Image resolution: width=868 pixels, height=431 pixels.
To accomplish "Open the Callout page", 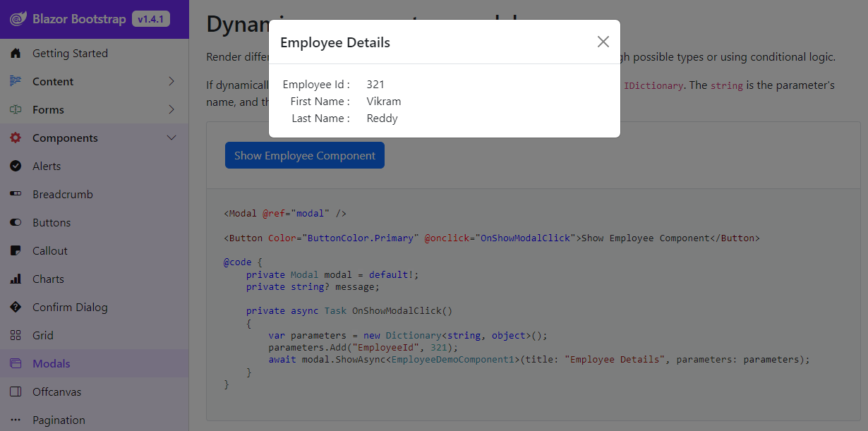I will coord(50,250).
